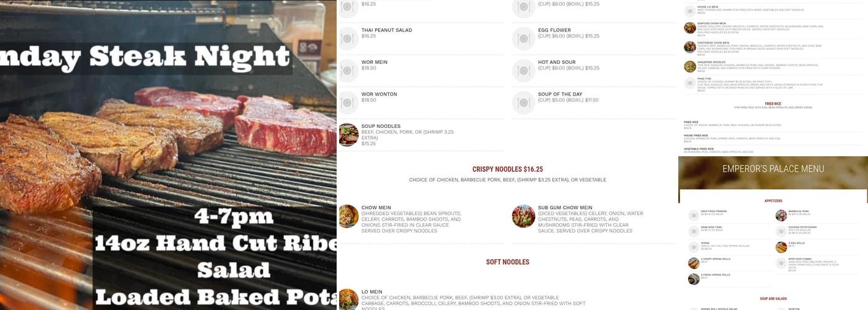The image size is (868, 310).
Task: Click the Deep Fried Prawns placeholder icon
Action: (694, 216)
